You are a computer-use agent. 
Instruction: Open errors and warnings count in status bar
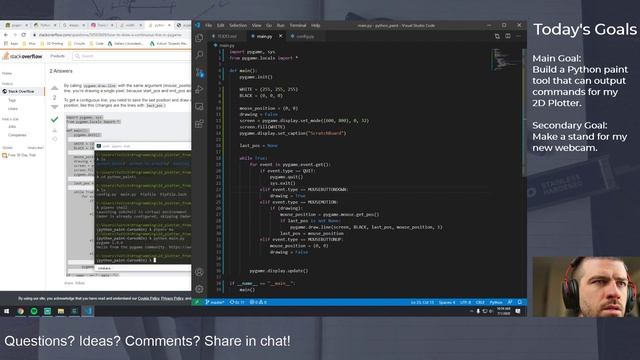point(258,302)
